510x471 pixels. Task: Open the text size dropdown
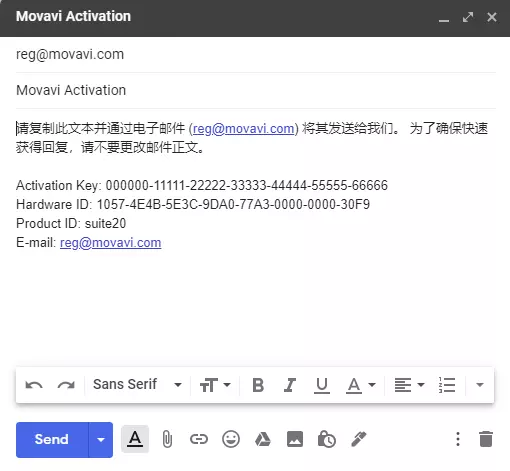coord(215,385)
